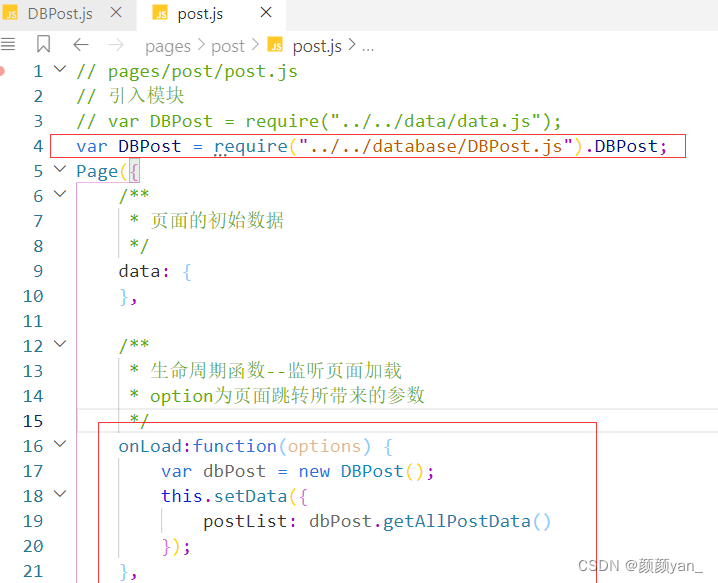Collapse the comment block at line 12

coord(60,344)
